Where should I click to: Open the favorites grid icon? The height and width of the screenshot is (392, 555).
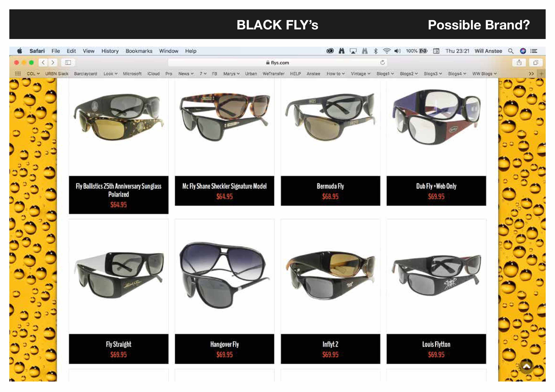(18, 74)
